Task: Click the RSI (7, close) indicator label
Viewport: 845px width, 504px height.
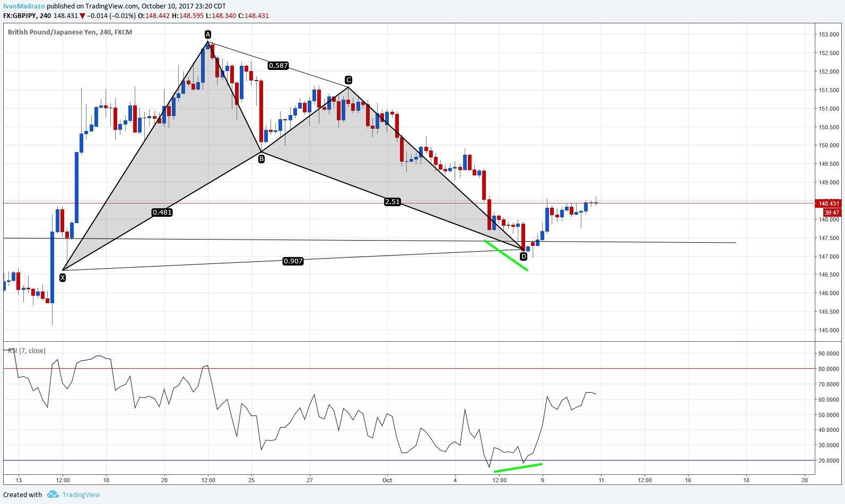Action: pos(27,350)
